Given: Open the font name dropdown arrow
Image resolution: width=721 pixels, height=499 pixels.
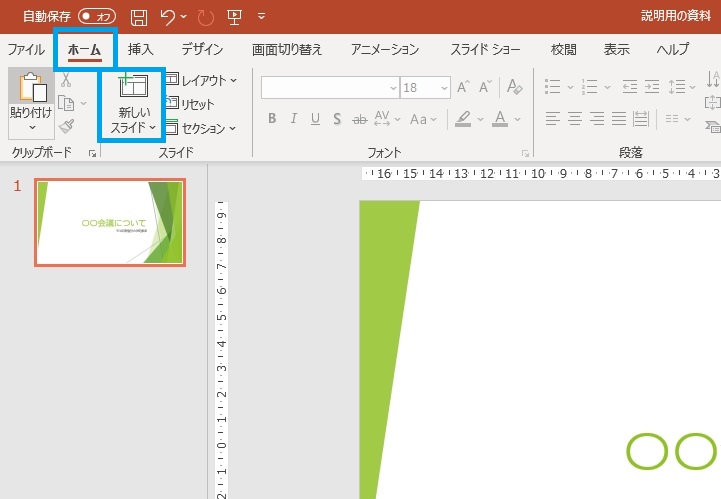Looking at the screenshot, I should click(x=393, y=87).
